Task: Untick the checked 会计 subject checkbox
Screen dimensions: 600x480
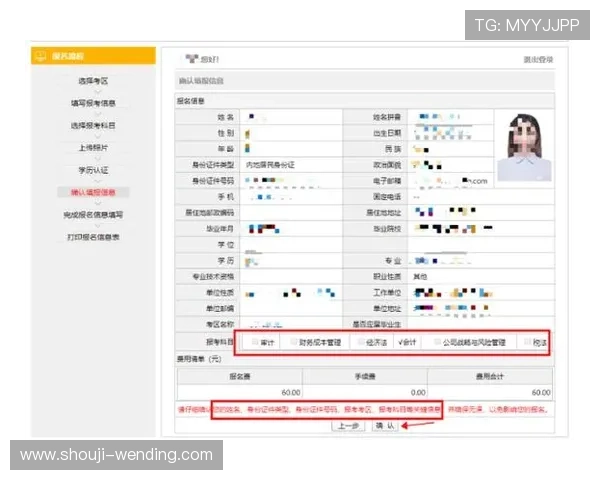Action: tap(400, 342)
